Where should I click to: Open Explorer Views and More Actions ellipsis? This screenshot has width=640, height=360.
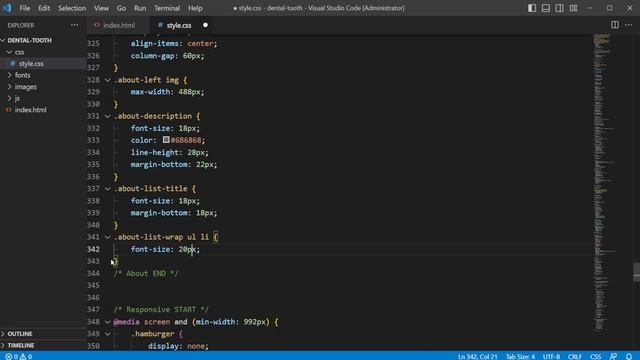74,25
